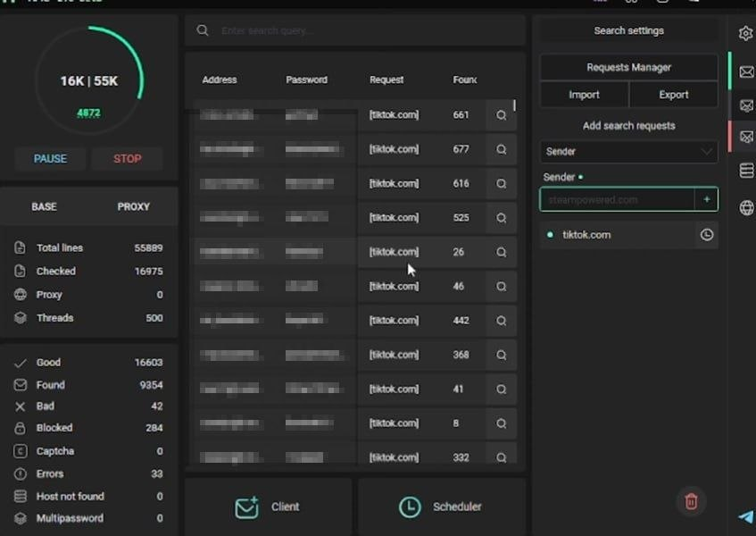Click the Export button
Viewport: 756px width, 536px height.
tap(674, 95)
